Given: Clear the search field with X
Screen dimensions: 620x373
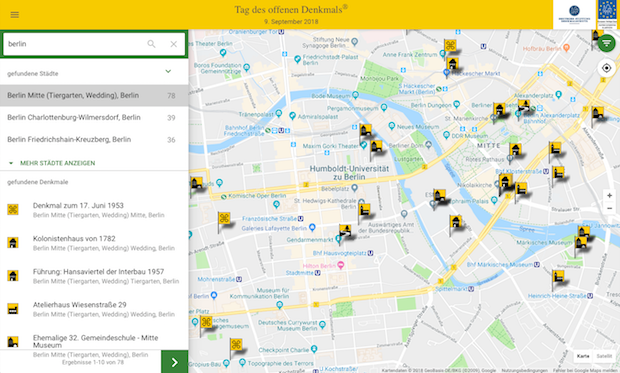Looking at the screenshot, I should coord(174,44).
